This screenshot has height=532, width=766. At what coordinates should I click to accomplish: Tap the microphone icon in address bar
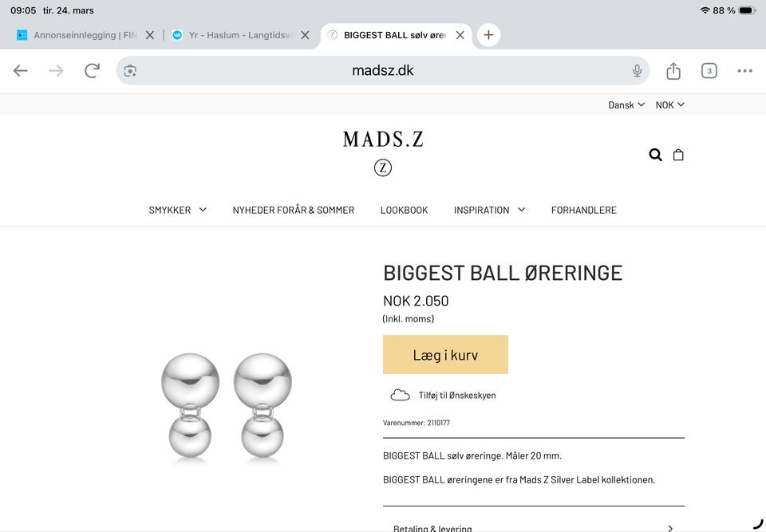[637, 71]
